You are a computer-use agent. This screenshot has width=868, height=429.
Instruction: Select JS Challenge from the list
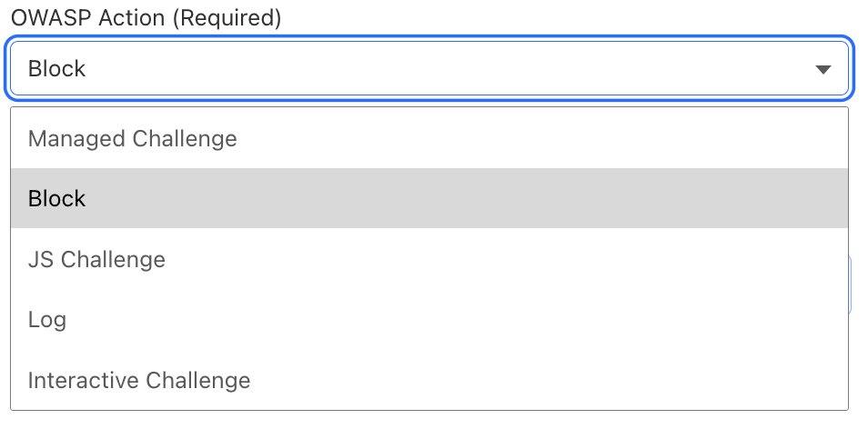click(96, 259)
